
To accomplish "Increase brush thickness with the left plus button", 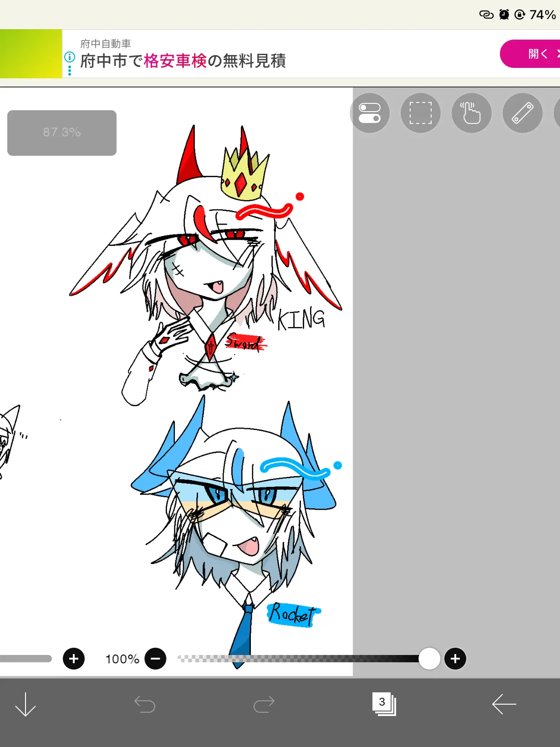I will (74, 659).
